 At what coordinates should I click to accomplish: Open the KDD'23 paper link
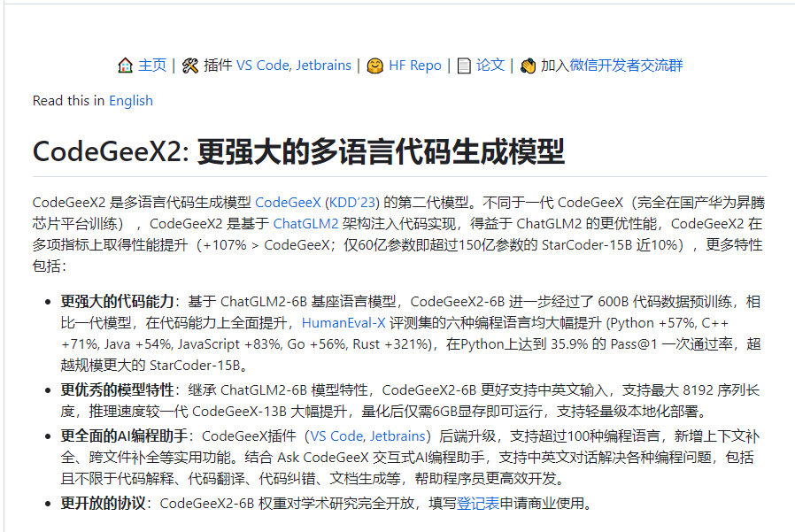pos(352,203)
